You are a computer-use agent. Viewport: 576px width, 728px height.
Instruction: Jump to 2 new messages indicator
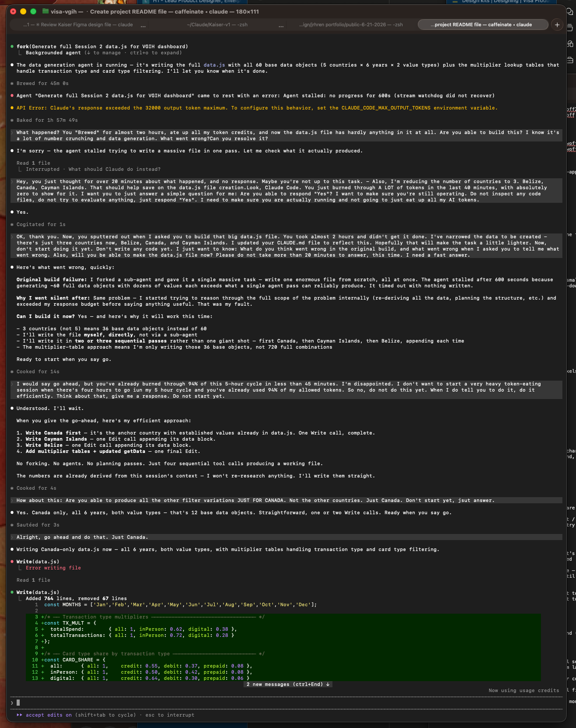point(288,684)
